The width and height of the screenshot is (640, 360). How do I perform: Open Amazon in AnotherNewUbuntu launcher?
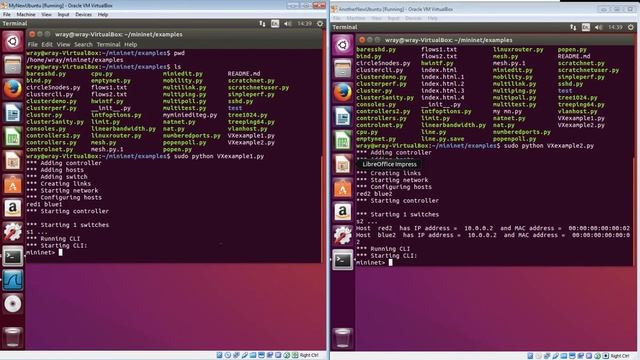343,212
